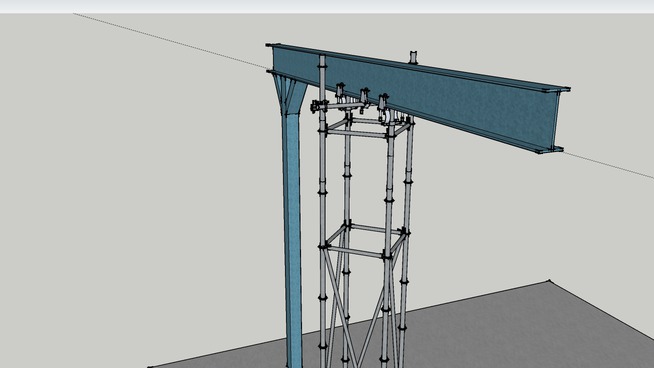This screenshot has height=368, width=654.
Task: Click the upper front horizontal scaffold ledger
Action: pos(357,134)
